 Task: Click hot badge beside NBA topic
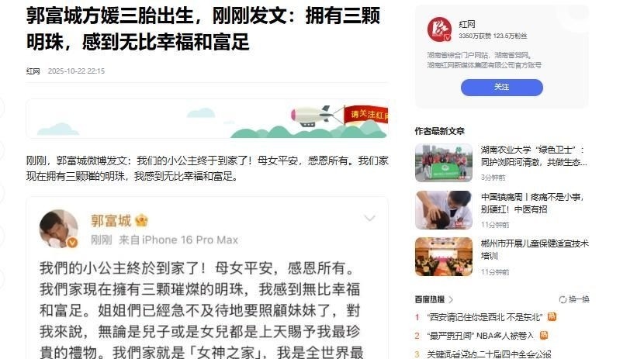pyautogui.click(x=544, y=335)
